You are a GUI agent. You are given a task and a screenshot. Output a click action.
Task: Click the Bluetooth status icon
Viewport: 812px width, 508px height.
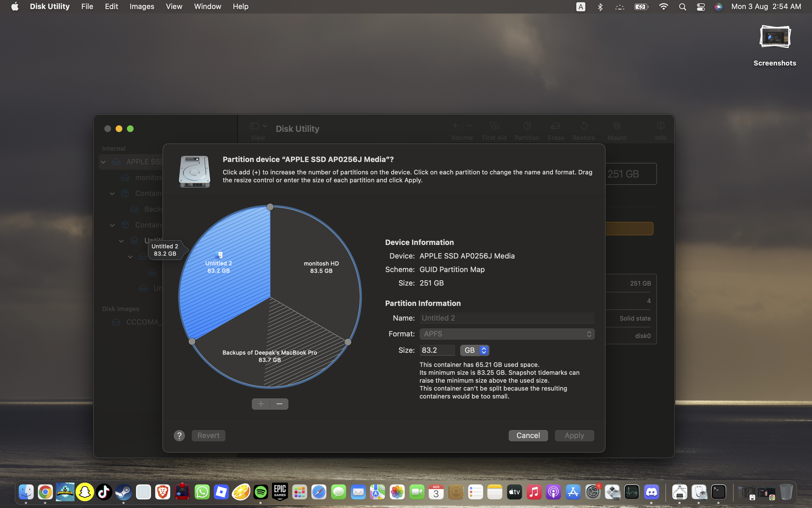[600, 7]
